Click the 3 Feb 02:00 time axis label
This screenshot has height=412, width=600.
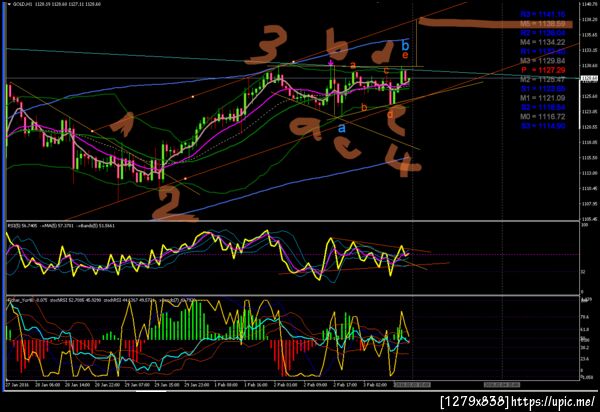375,384
